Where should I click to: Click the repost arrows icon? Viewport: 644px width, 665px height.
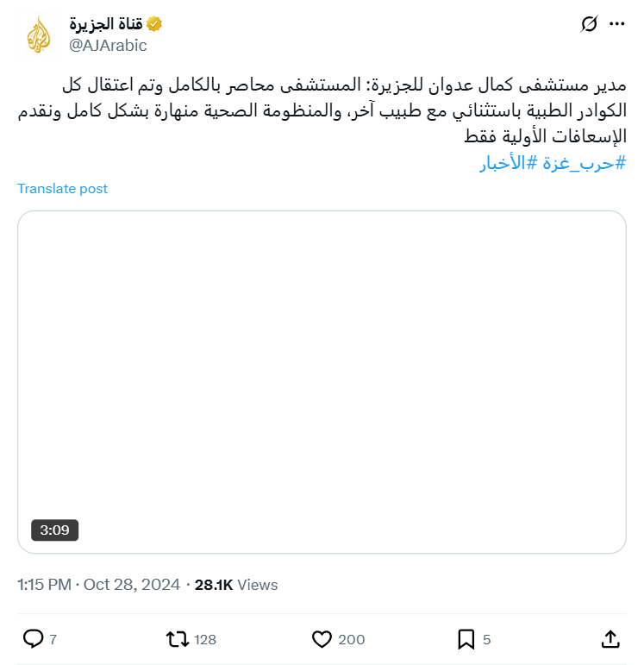(x=177, y=639)
